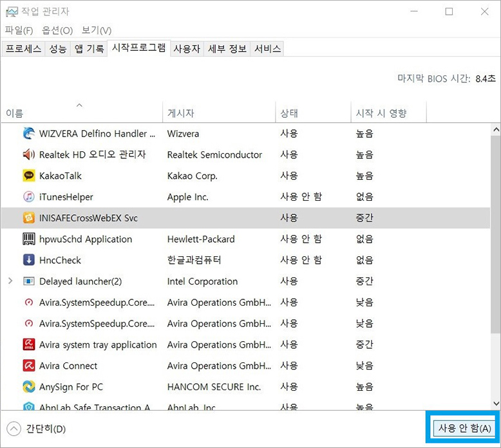Click the hpwuSchd Application icon

tap(29, 239)
